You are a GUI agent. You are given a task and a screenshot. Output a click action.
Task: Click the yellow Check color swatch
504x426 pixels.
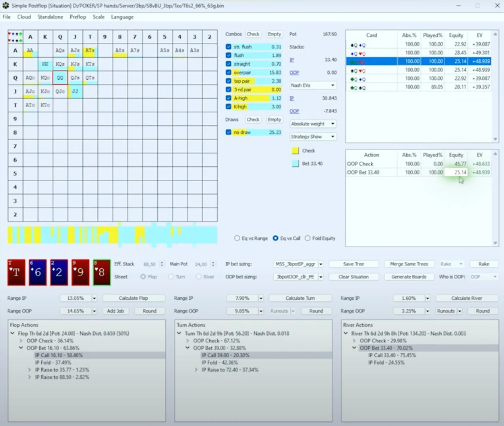[x=295, y=151]
